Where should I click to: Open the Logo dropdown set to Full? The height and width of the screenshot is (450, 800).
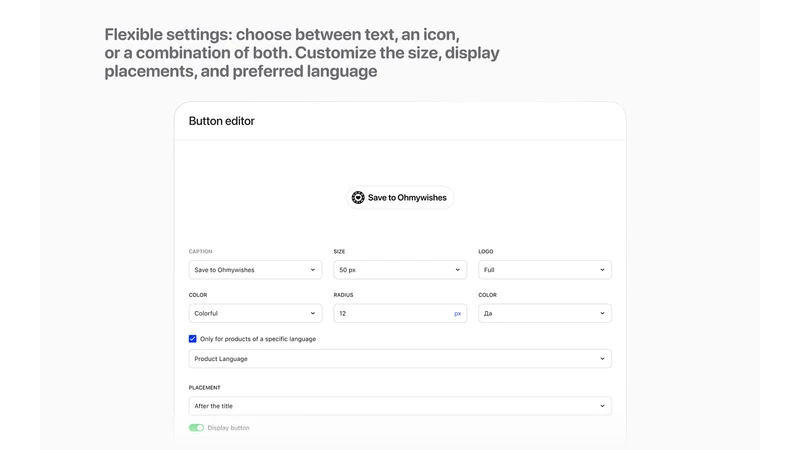[x=544, y=270]
